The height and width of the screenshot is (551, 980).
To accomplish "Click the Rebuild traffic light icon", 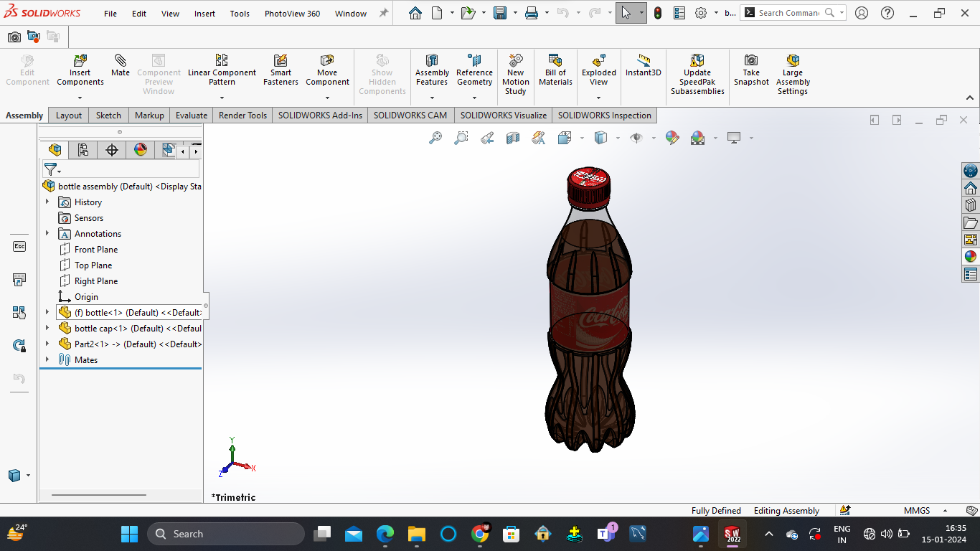I will click(658, 13).
